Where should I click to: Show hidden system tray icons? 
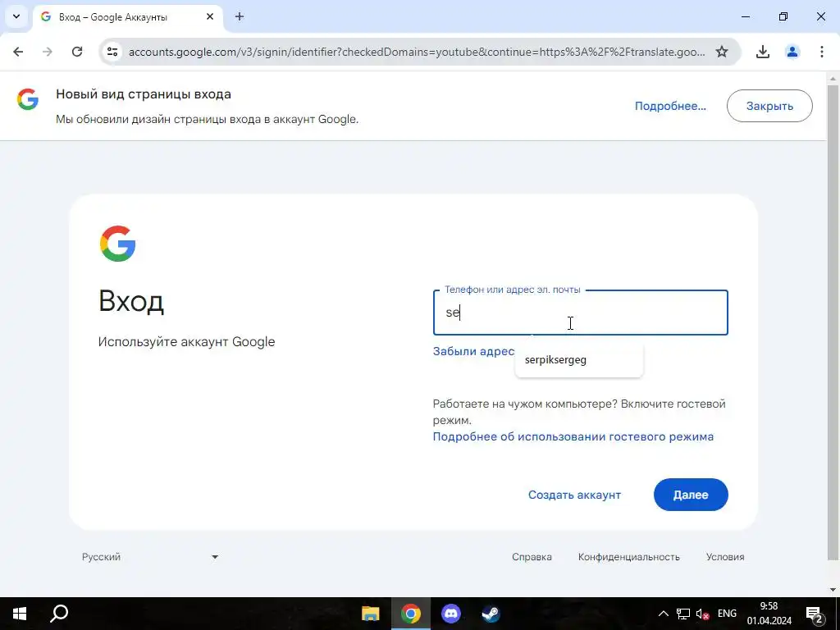click(x=663, y=614)
